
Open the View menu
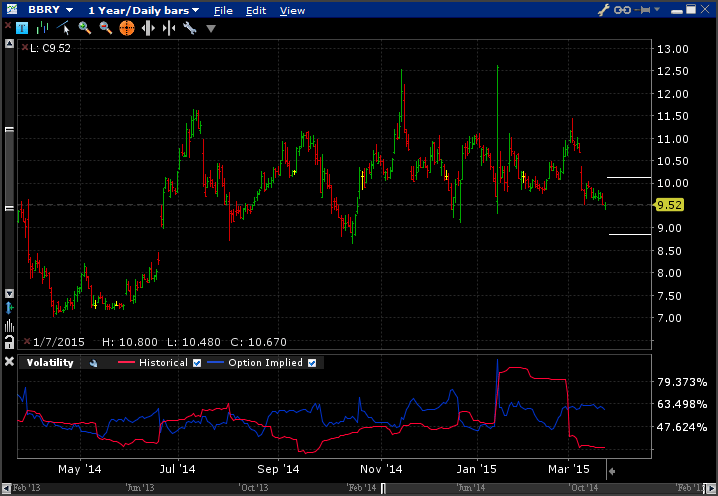[292, 10]
